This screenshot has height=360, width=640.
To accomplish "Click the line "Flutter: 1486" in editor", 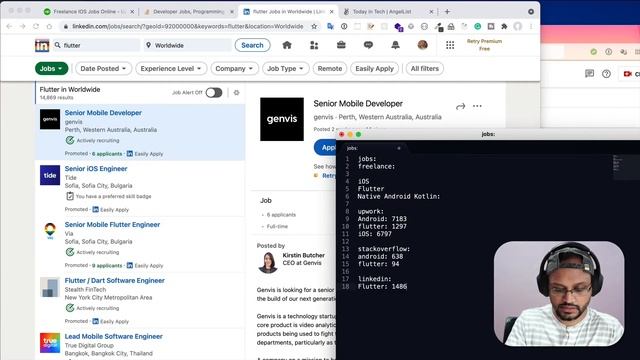I will coord(382,287).
